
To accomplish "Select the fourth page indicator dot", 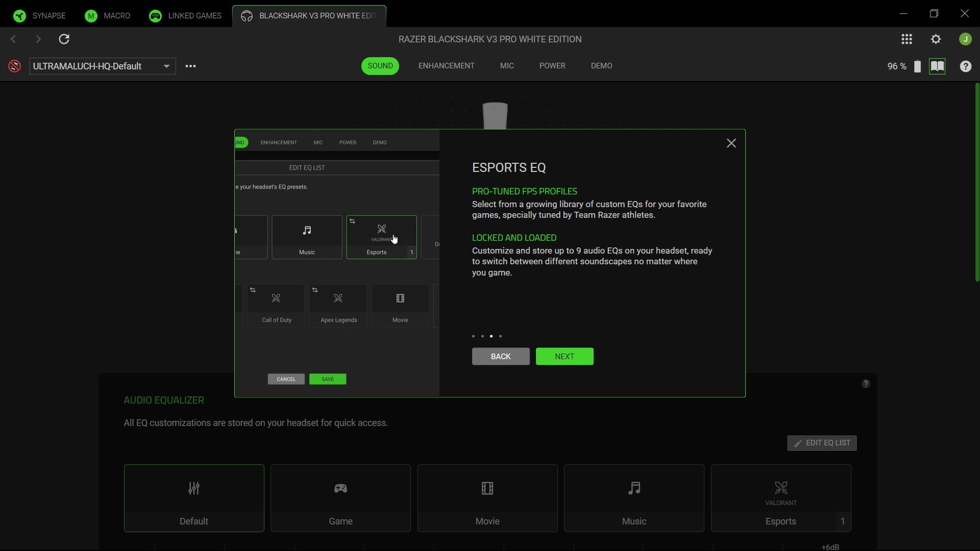I will point(500,336).
